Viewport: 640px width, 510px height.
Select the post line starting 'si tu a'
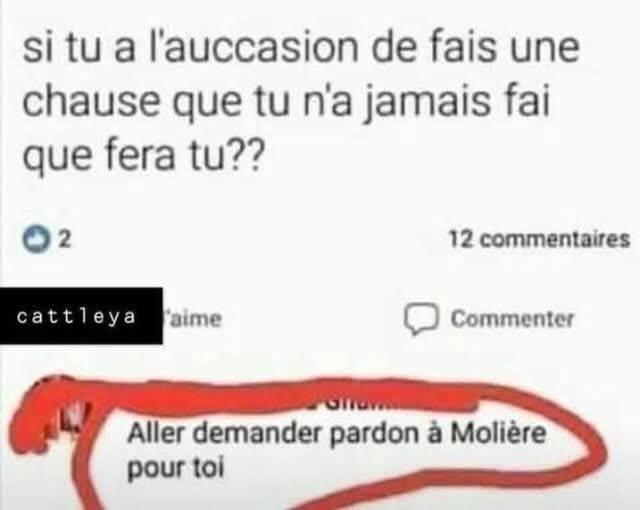[301, 49]
